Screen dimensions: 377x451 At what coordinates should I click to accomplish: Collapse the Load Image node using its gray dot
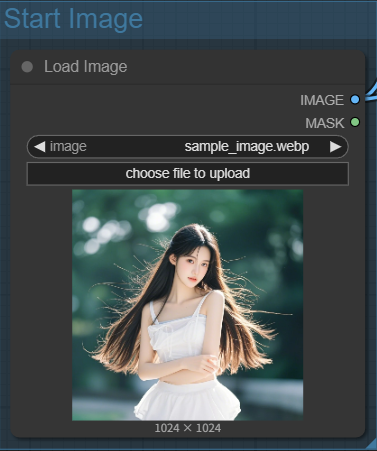click(27, 67)
